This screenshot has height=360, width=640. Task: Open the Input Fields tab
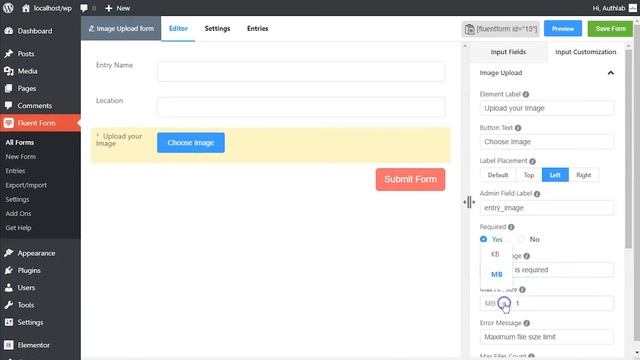pyautogui.click(x=508, y=52)
